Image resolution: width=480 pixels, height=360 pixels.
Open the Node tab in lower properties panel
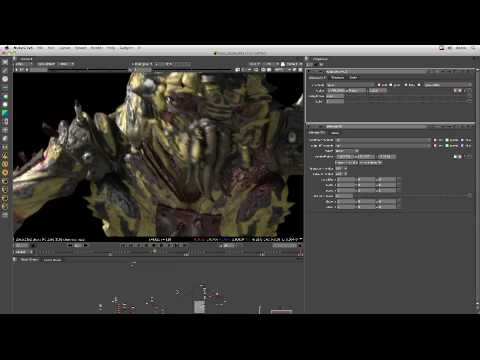tap(335, 133)
